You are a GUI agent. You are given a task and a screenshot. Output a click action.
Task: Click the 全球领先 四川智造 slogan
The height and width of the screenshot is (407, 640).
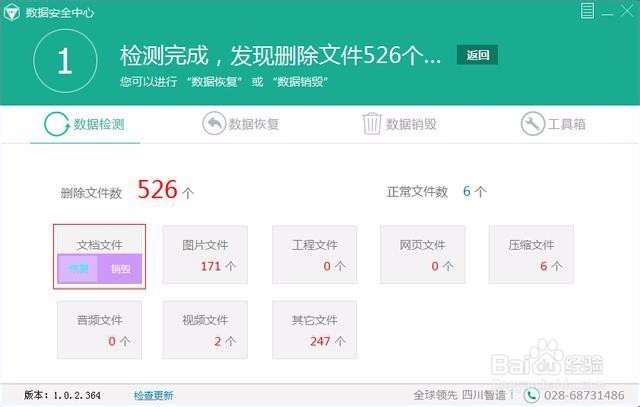click(464, 395)
